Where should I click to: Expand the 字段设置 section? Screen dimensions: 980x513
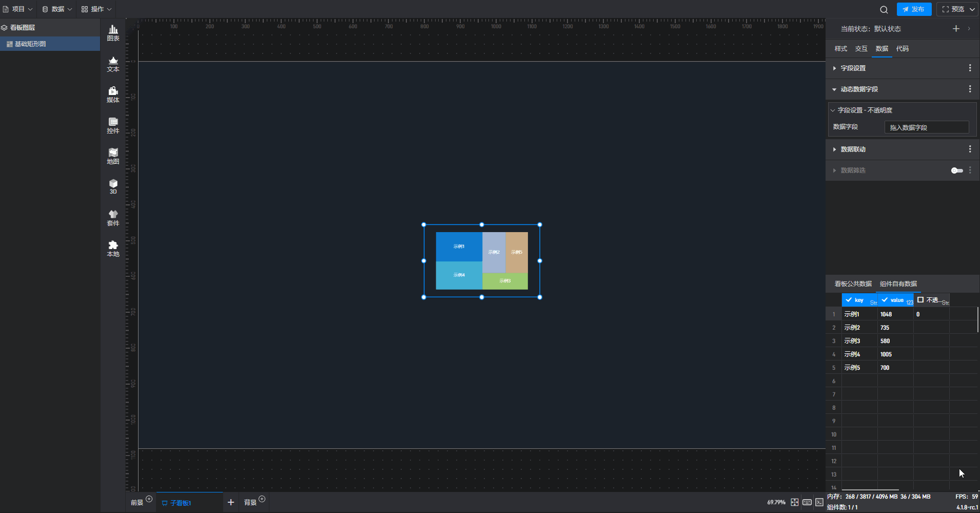pos(853,68)
